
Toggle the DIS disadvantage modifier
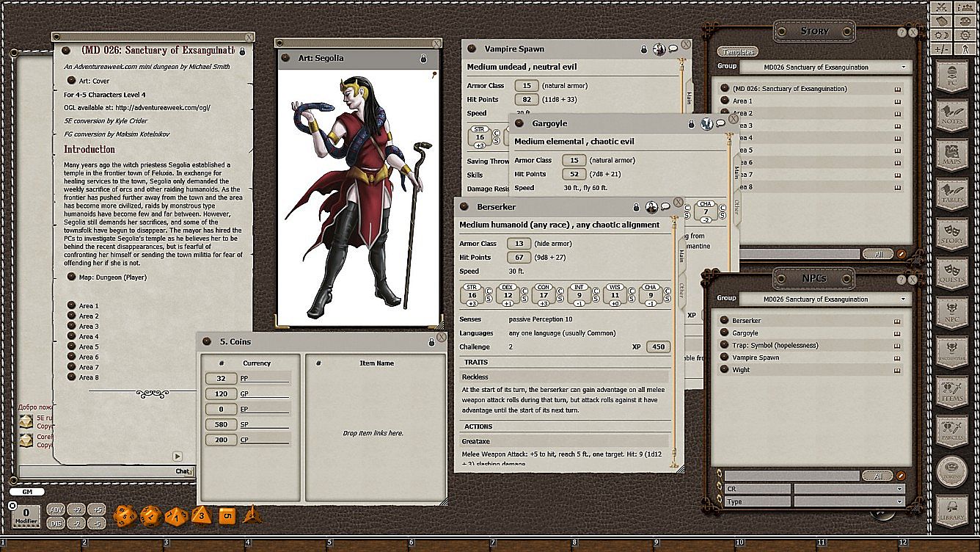tap(56, 523)
